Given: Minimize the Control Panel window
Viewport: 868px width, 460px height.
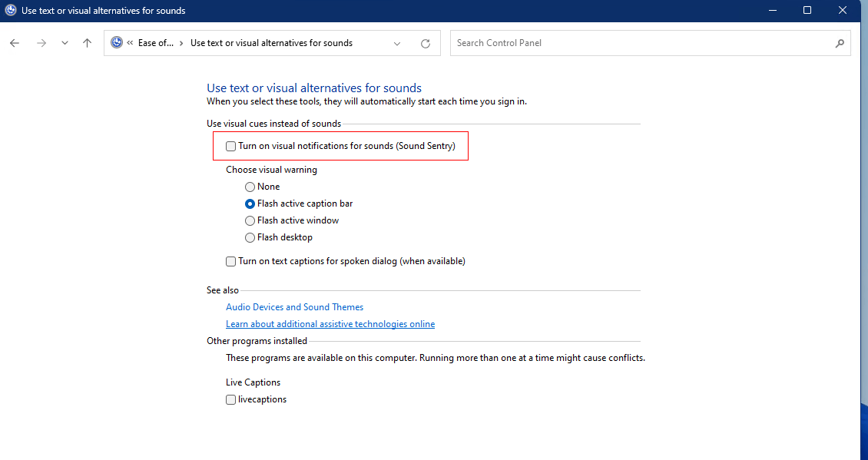Looking at the screenshot, I should (x=772, y=11).
